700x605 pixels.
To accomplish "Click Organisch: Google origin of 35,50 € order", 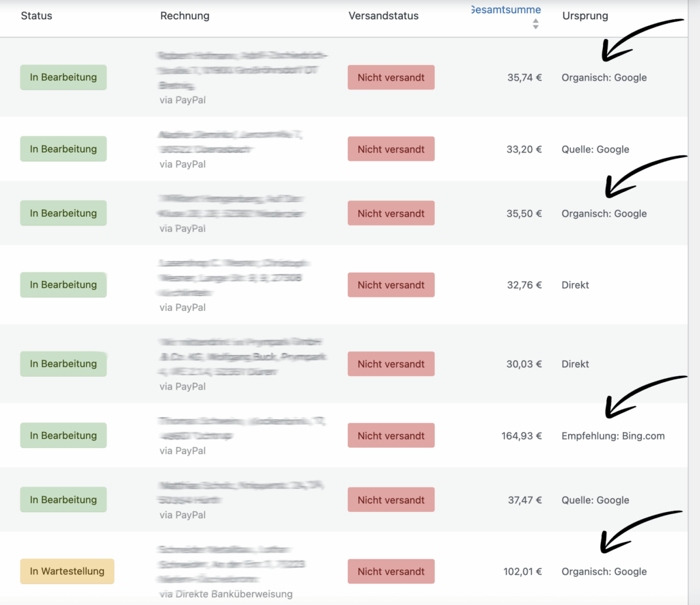I will (604, 214).
